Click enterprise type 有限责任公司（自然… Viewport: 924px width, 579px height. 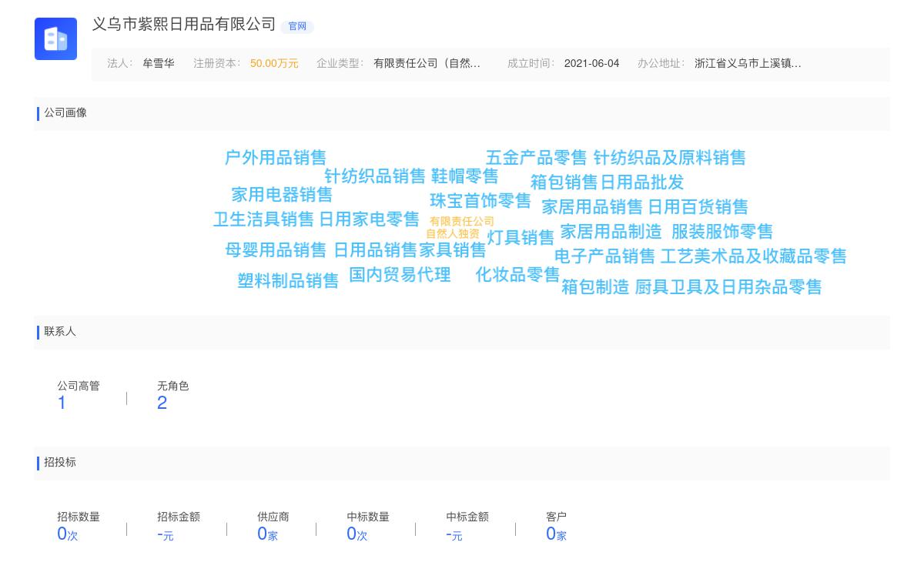coord(427,63)
